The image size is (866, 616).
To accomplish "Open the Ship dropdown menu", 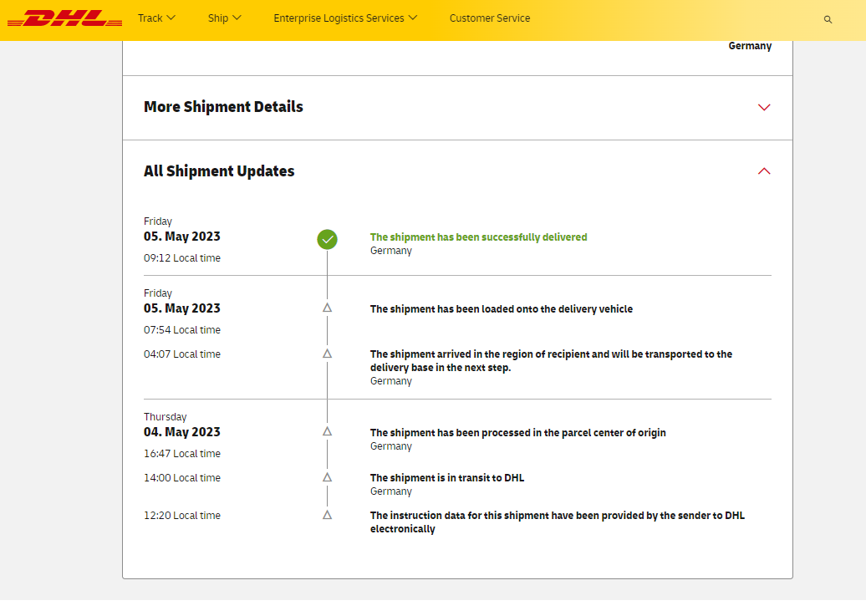I will [x=225, y=18].
